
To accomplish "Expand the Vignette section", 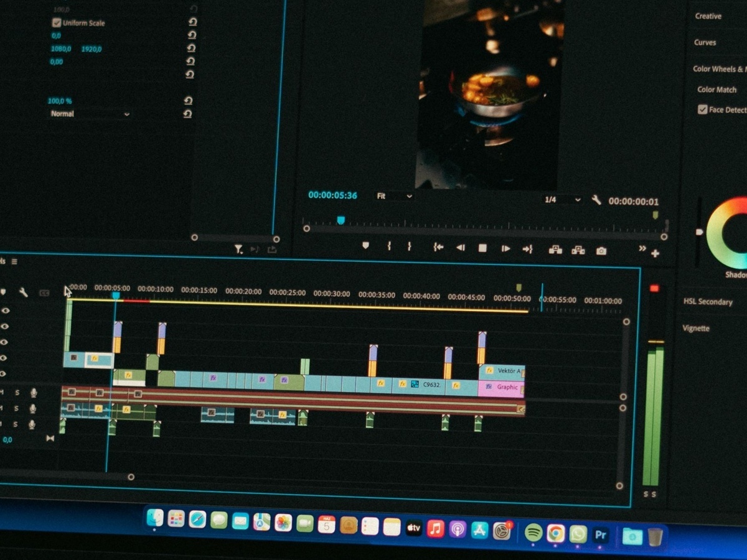I will (696, 328).
